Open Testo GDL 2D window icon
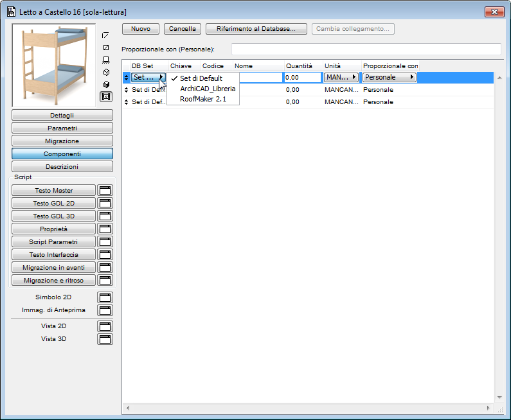This screenshot has height=420, width=511. point(105,203)
